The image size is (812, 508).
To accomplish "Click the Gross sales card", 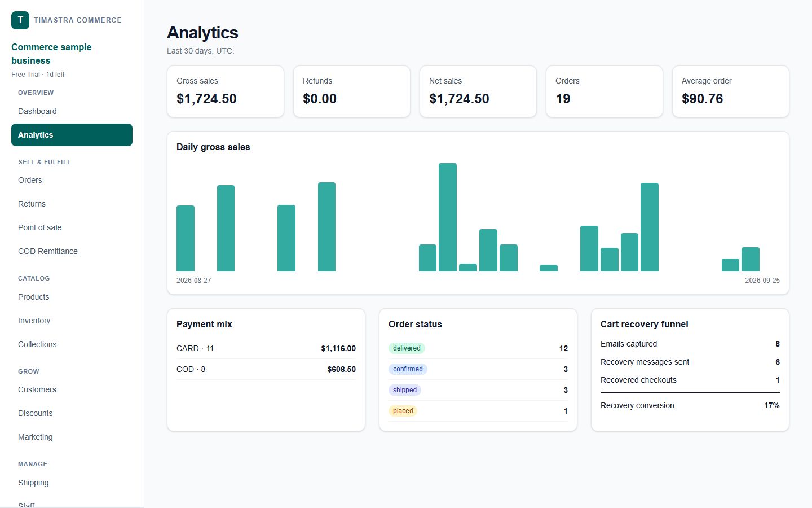I will coord(226,91).
